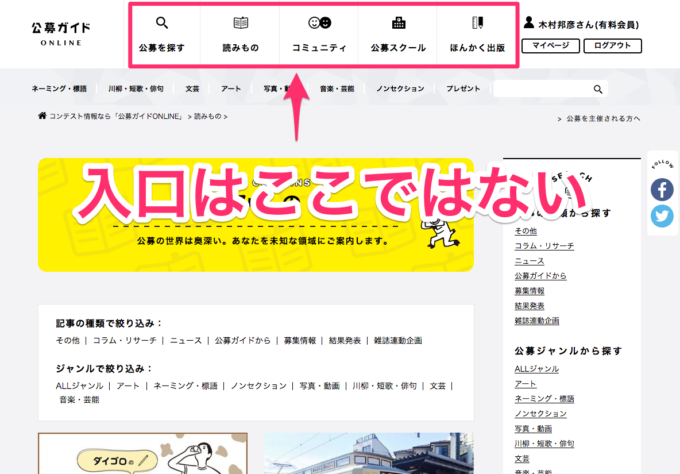Click the 公募ガイド ONLINE logo

[62, 34]
